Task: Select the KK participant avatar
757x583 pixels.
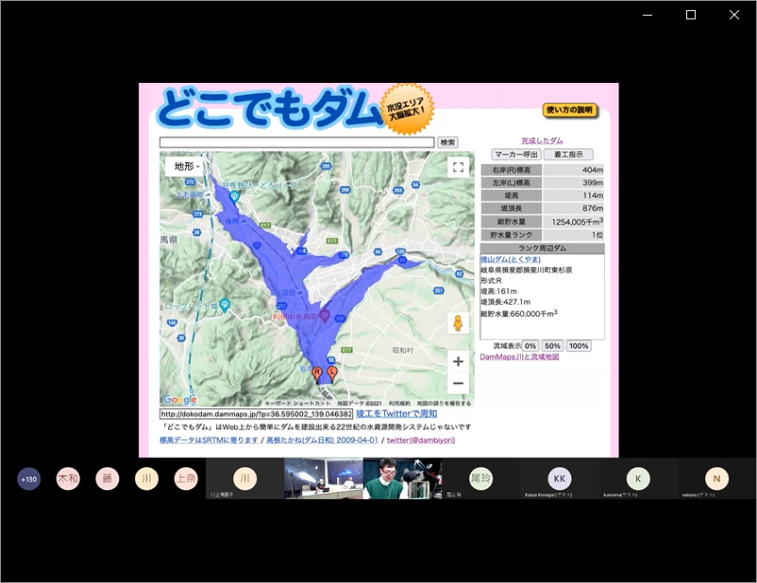Action: (x=559, y=478)
